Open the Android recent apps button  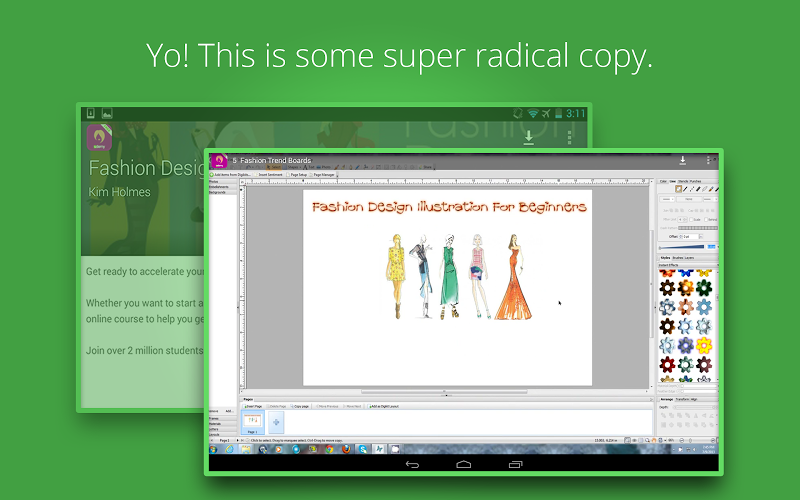click(x=515, y=464)
